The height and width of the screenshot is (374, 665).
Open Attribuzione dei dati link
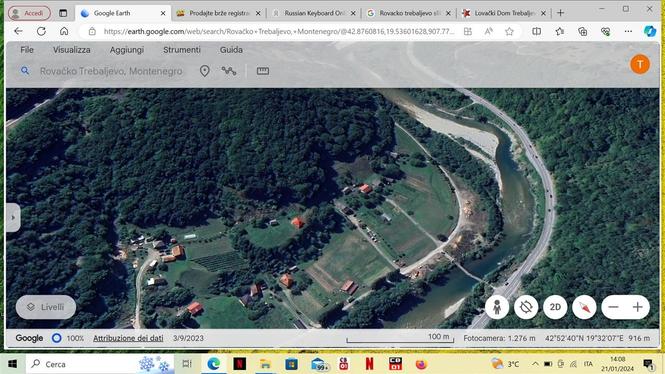(x=128, y=338)
